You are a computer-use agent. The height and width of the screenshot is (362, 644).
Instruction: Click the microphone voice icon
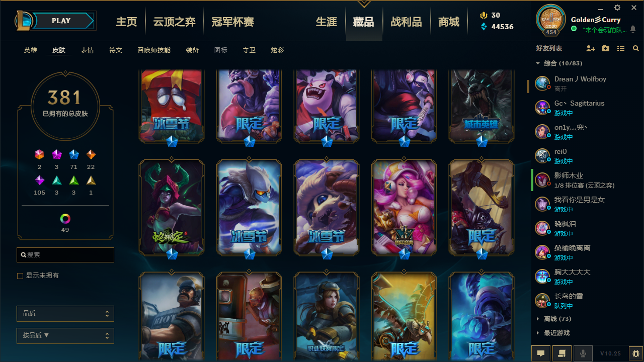(583, 353)
